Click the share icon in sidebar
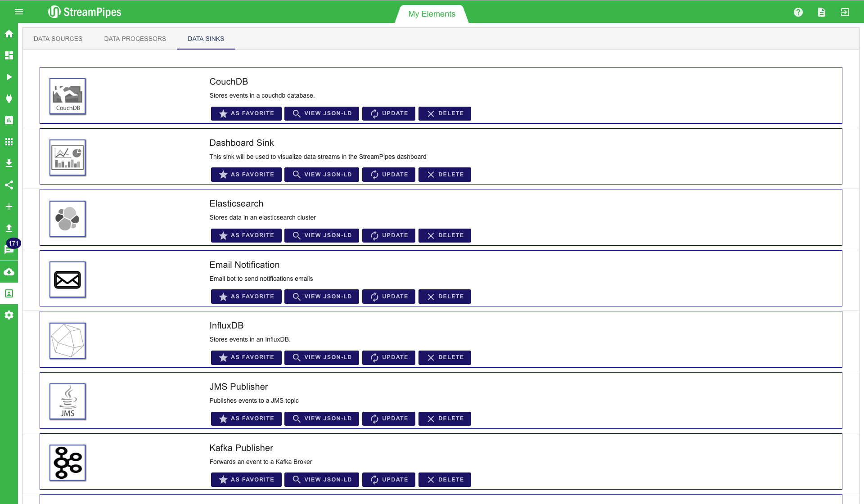 click(x=9, y=185)
